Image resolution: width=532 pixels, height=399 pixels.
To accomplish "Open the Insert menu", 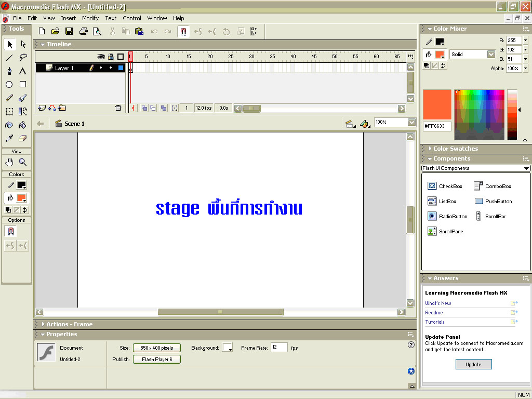I will click(69, 18).
